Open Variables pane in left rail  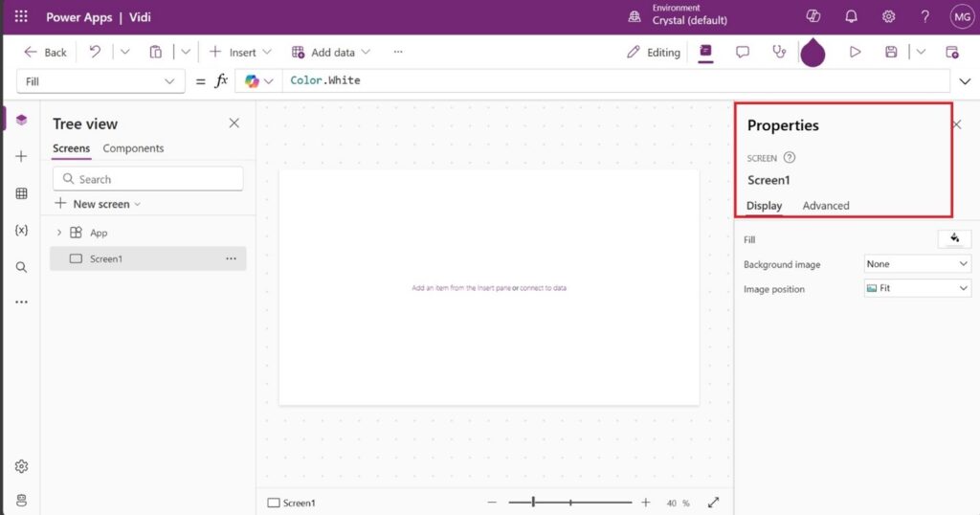[x=21, y=231]
